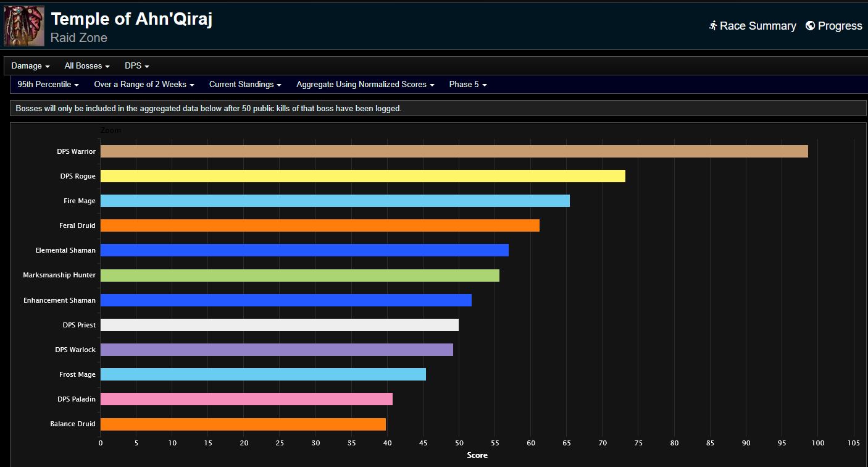Click the Frost Mage axis label
868x467 pixels.
(x=78, y=374)
